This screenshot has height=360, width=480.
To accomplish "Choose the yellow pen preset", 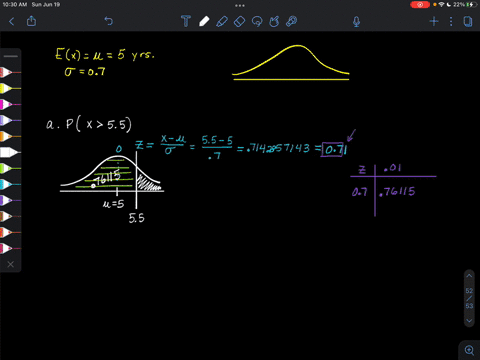I will tap(10, 88).
